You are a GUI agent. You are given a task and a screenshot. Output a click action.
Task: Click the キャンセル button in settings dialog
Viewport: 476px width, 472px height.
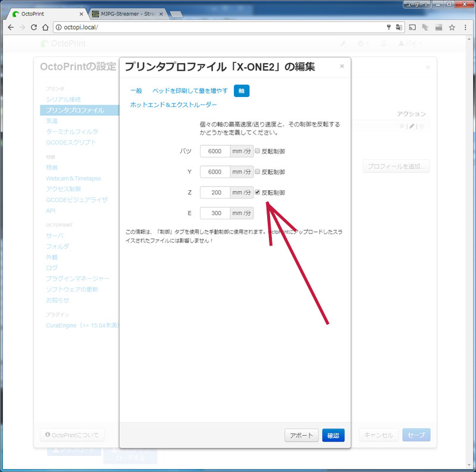coord(378,435)
